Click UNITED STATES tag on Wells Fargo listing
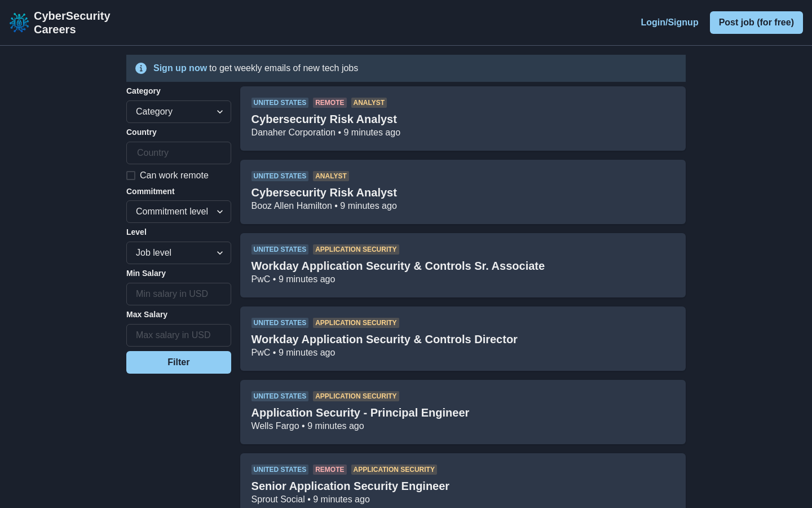812x508 pixels. click(280, 396)
